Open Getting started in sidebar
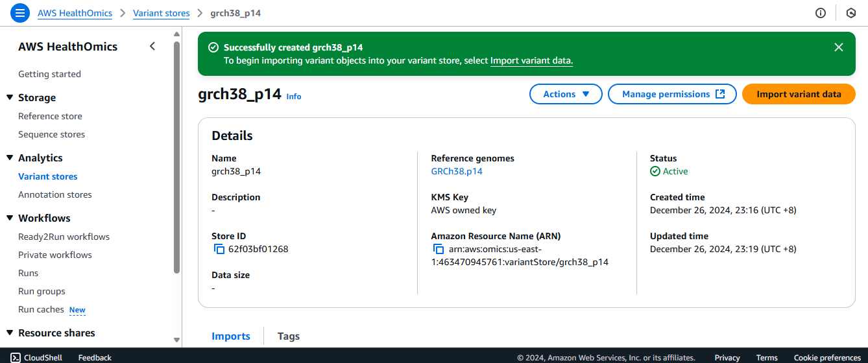 [49, 74]
